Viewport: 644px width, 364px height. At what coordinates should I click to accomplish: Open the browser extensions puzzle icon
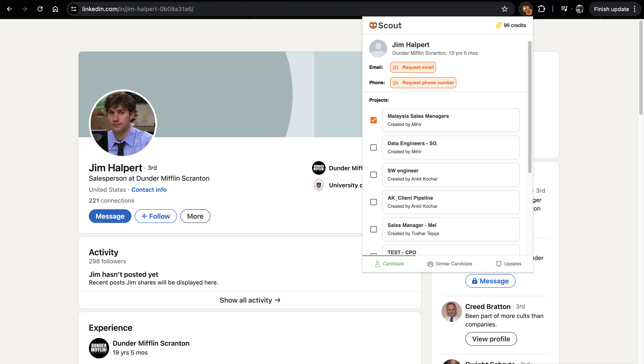[541, 9]
